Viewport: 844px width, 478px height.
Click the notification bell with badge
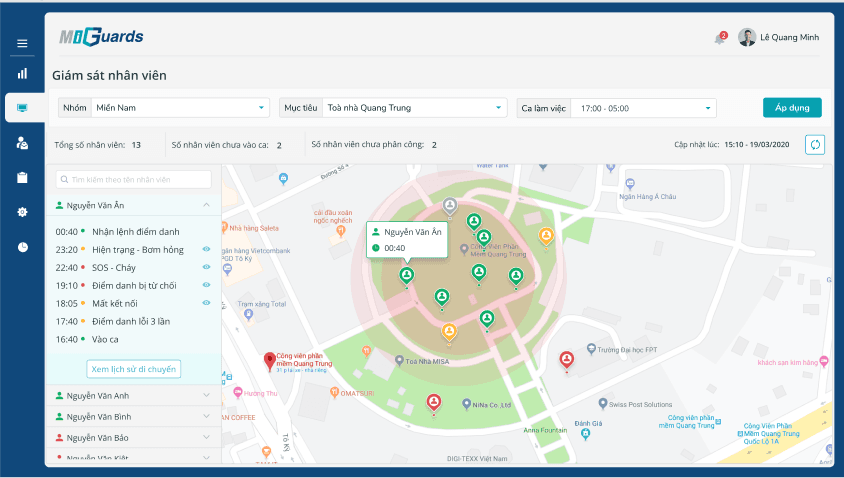pyautogui.click(x=720, y=38)
